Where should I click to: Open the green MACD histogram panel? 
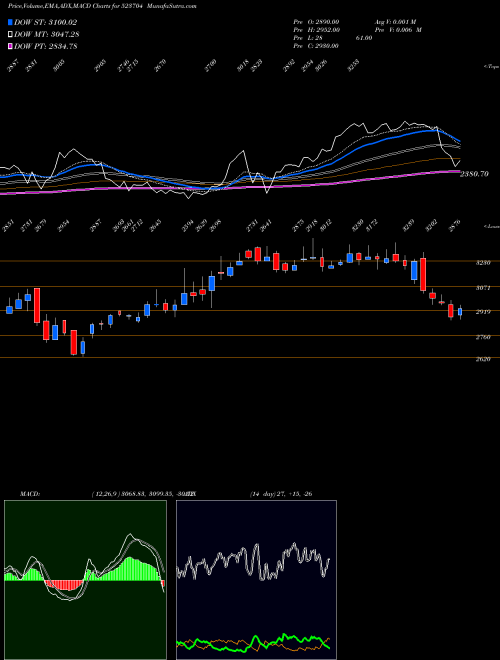click(x=85, y=580)
